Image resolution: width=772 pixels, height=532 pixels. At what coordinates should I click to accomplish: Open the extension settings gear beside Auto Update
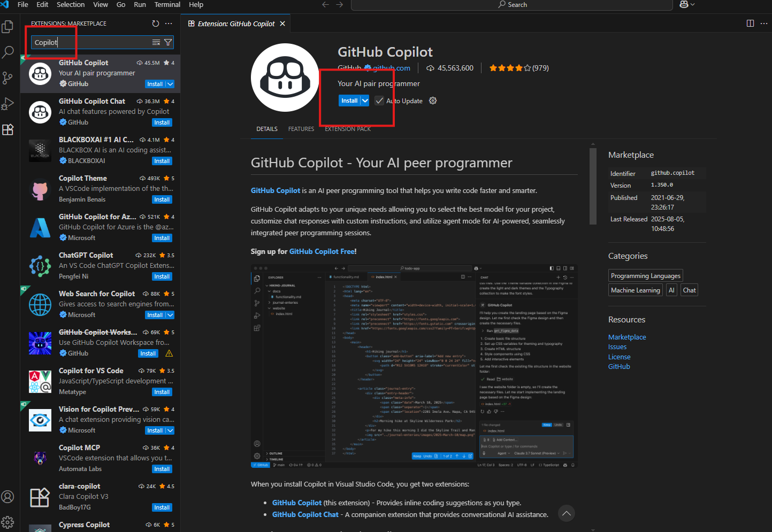click(x=432, y=100)
